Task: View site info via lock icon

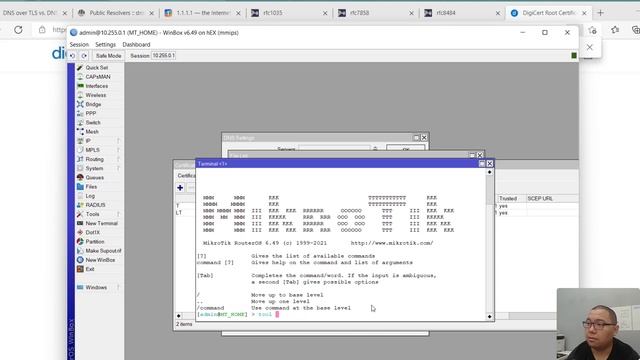Action: click(42, 30)
